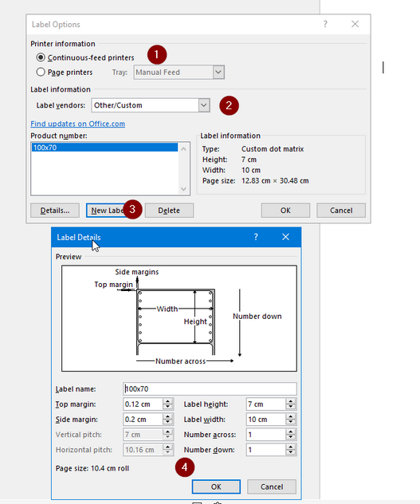Cancel the Label Details dialog
This screenshot has height=504, width=420.
(x=272, y=486)
